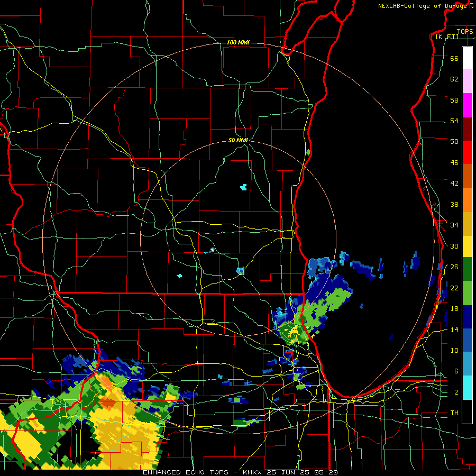Screen dimensions: 476x476
Task: Select the navy blue legend segment
Action: [467, 317]
